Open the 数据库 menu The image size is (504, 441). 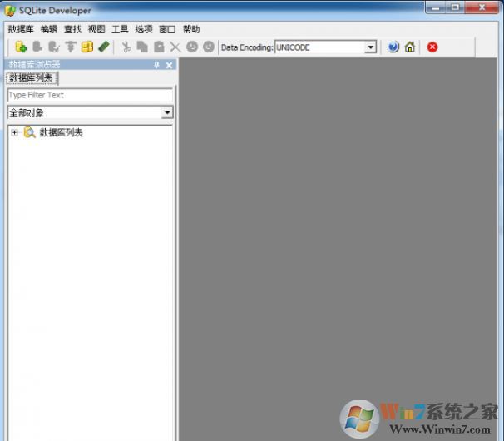(x=21, y=29)
